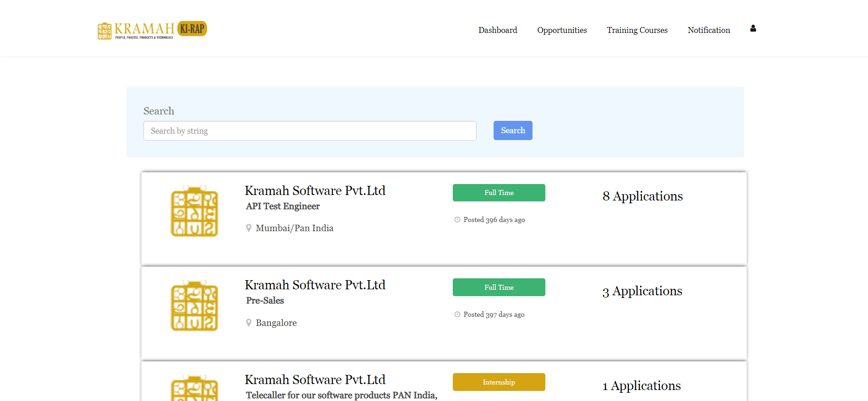The height and width of the screenshot is (401, 868).
Task: Open the 8 Applications link
Action: coord(643,196)
